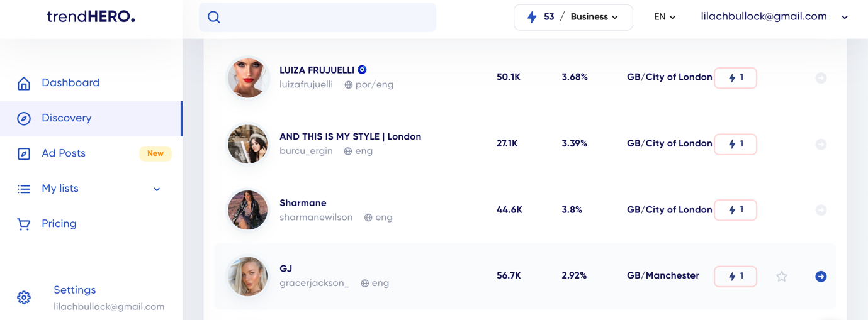Viewport: 868px width, 320px height.
Task: Click the Pricing shopping cart icon
Action: 24,224
